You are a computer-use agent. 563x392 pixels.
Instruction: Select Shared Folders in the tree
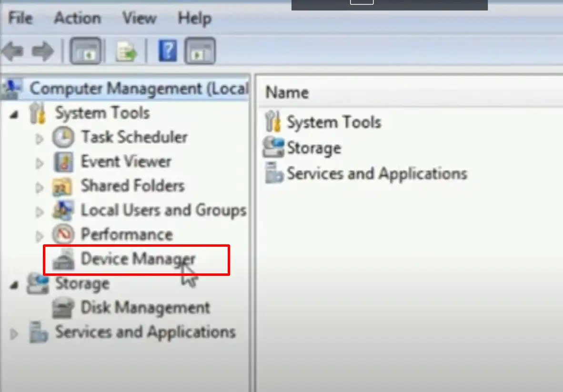[133, 186]
